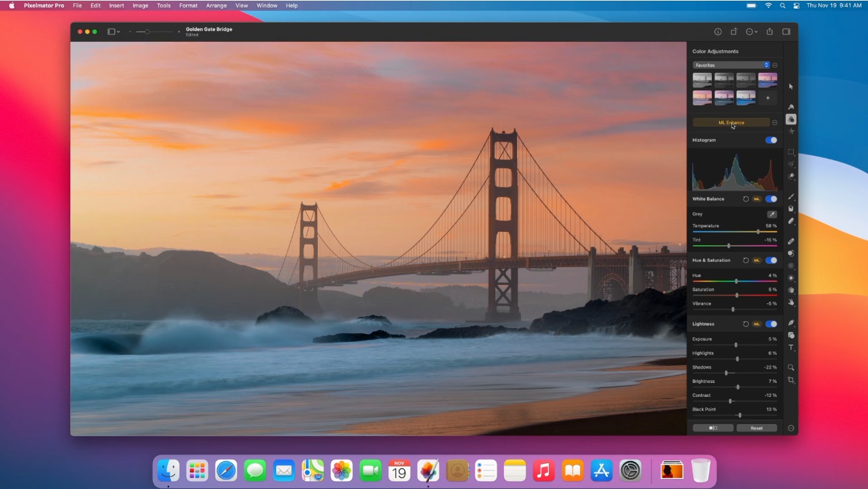Activate the Zoom magnifier tool
Image resolution: width=868 pixels, height=489 pixels.
[791, 367]
